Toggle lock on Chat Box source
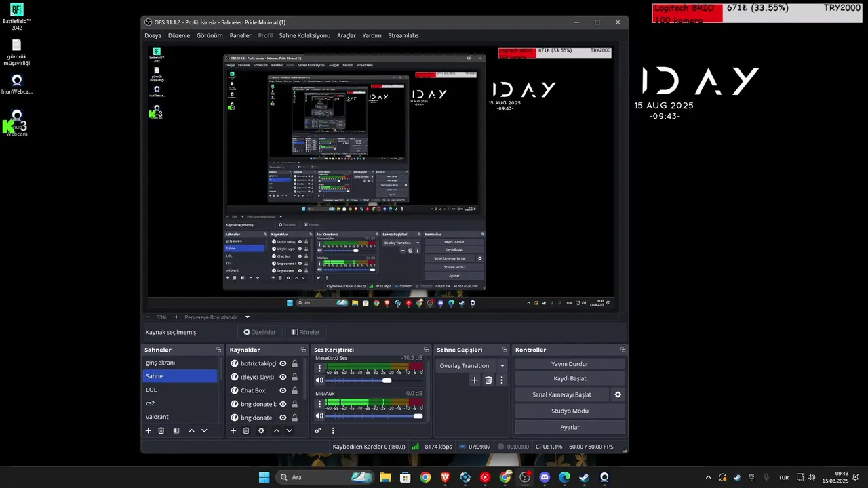 294,390
